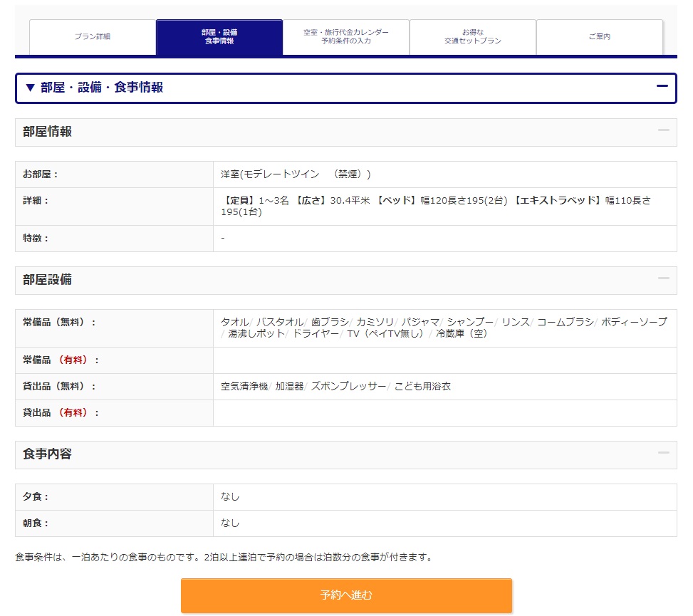Click the 空気清浄機 rental item text
Image resolution: width=693 pixels, height=616 pixels.
click(244, 387)
